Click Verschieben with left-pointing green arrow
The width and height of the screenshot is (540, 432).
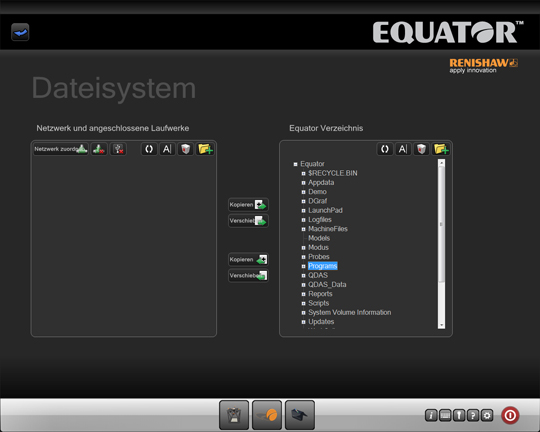tap(248, 276)
